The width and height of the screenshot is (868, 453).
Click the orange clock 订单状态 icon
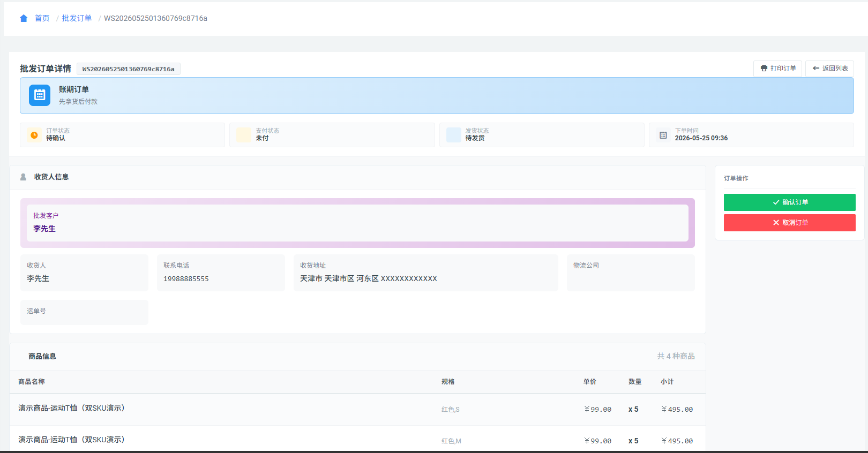coord(34,135)
